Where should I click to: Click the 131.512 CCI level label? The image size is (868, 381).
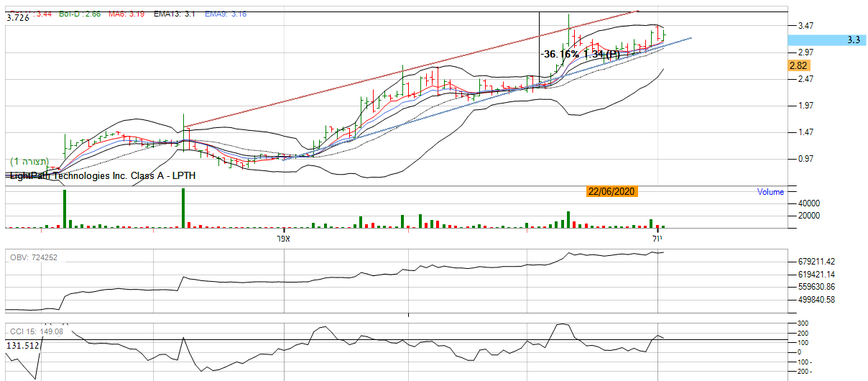(x=22, y=346)
